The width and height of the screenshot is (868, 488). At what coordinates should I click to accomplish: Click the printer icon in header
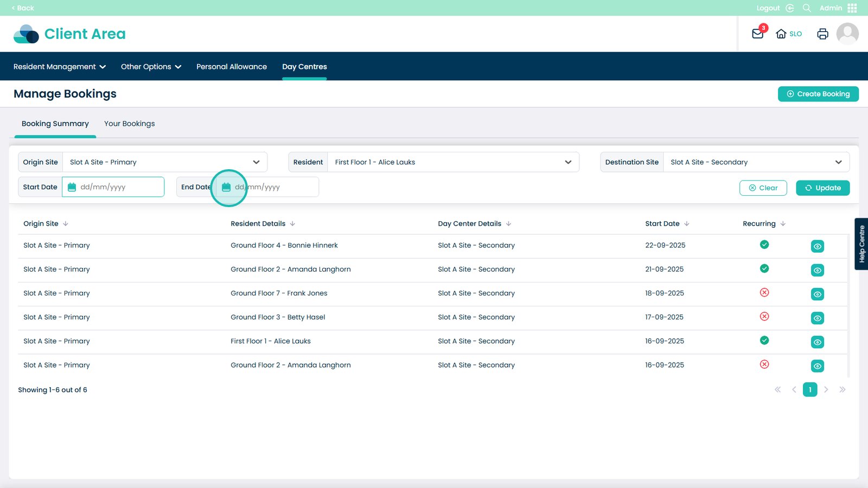tap(822, 34)
